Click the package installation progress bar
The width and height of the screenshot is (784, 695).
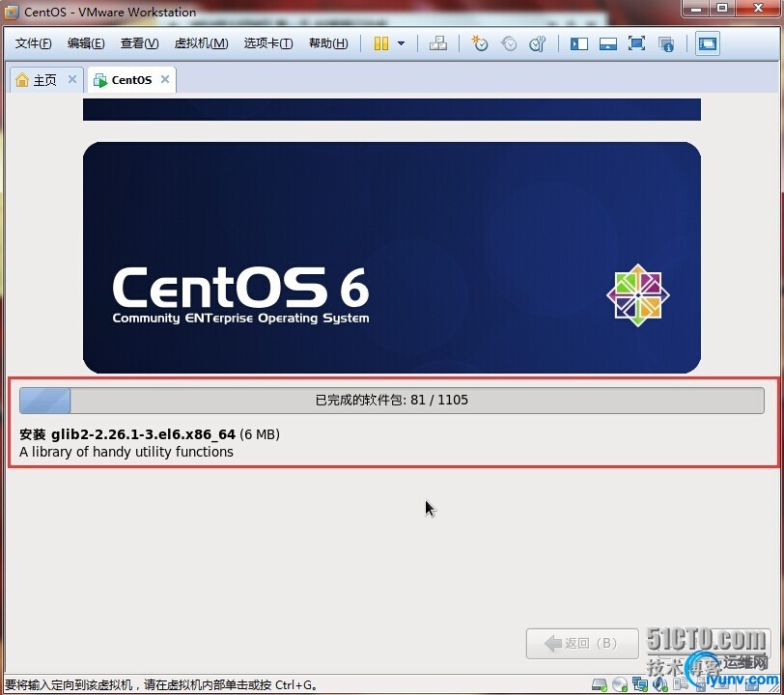pos(391,400)
